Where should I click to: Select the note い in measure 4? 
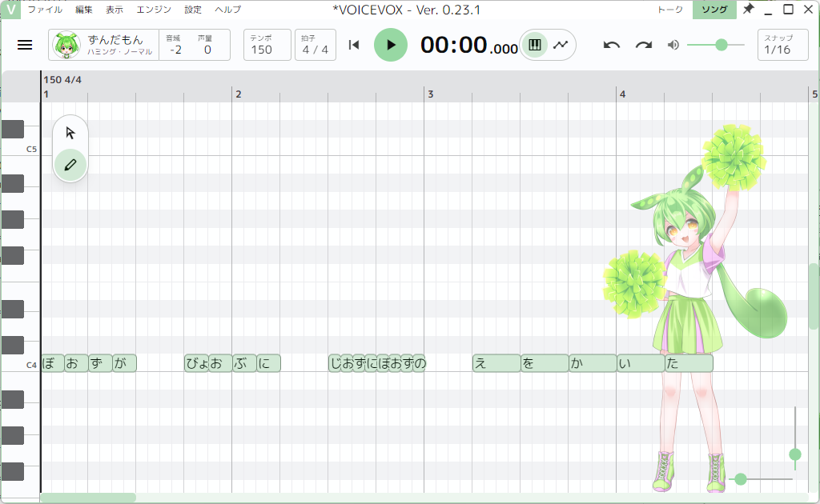click(x=641, y=363)
